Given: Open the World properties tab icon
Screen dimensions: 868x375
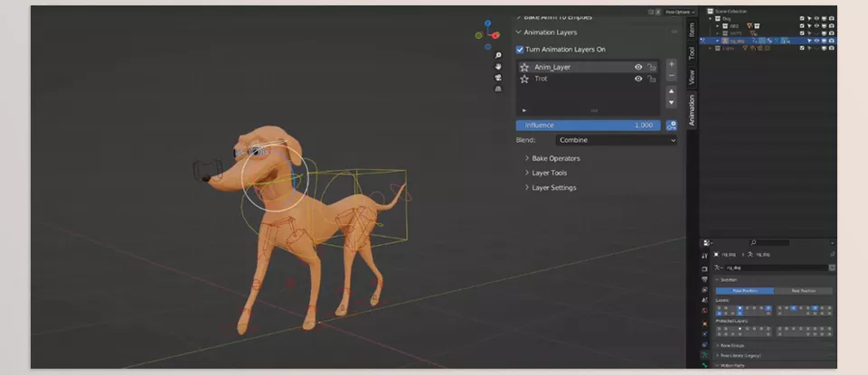Looking at the screenshot, I should click(x=704, y=311).
